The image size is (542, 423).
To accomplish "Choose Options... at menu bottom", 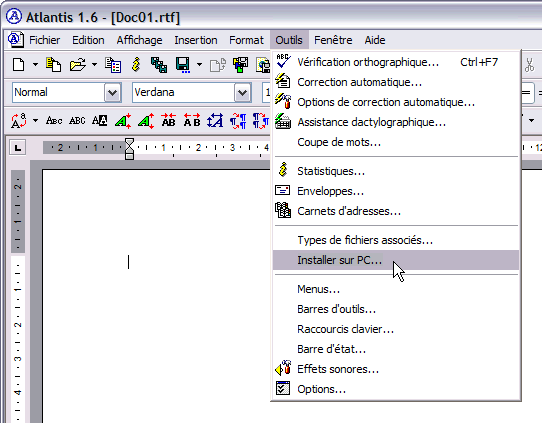I will click(x=396, y=389).
